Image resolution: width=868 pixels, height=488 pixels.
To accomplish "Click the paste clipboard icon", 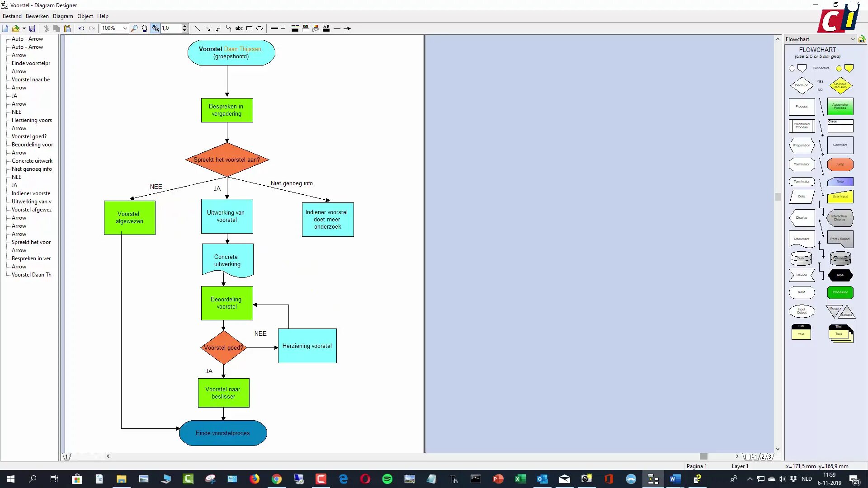I will tap(67, 28).
